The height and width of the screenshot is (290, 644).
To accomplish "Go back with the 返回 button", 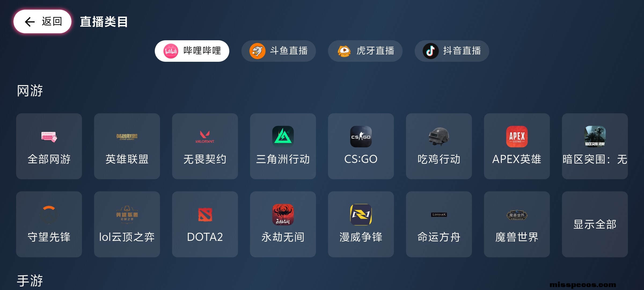I will (42, 21).
